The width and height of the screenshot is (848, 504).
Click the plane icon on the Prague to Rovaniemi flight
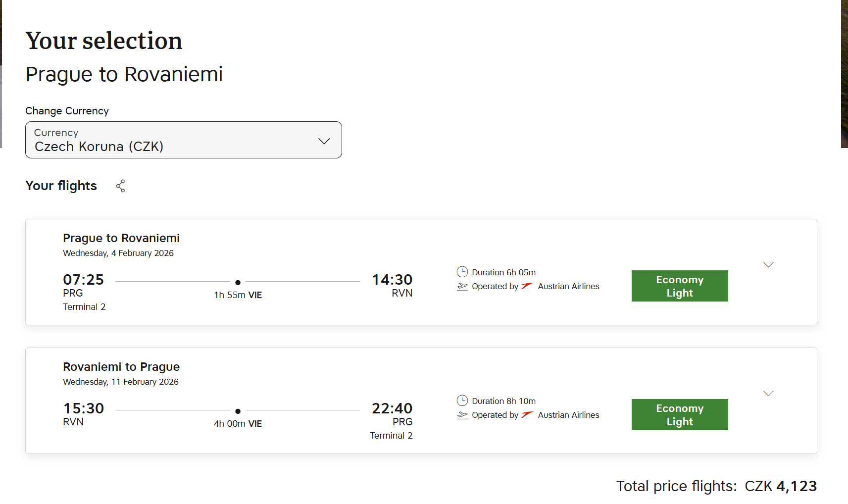click(x=462, y=286)
